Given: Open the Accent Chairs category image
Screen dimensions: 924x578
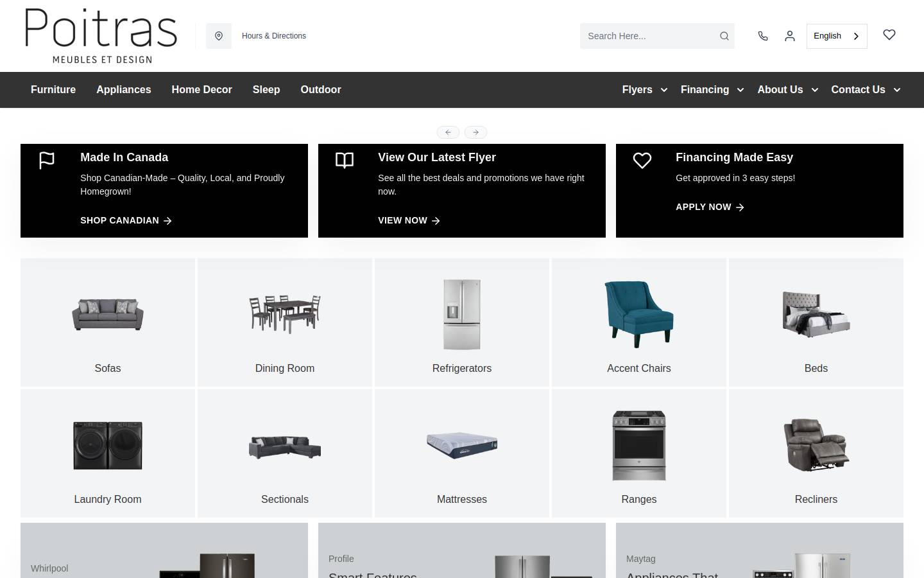Looking at the screenshot, I should pos(639,315).
